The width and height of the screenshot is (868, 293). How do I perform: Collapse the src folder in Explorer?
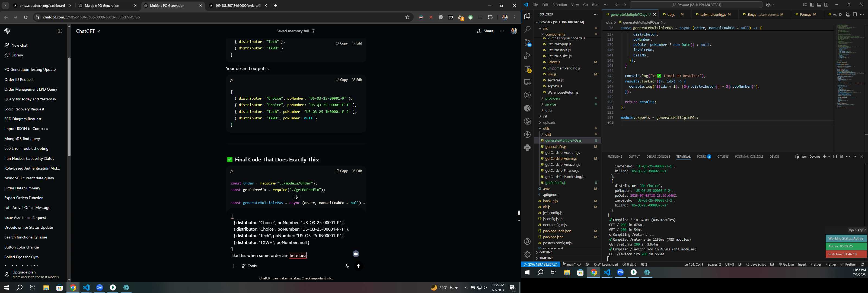pyautogui.click(x=541, y=28)
